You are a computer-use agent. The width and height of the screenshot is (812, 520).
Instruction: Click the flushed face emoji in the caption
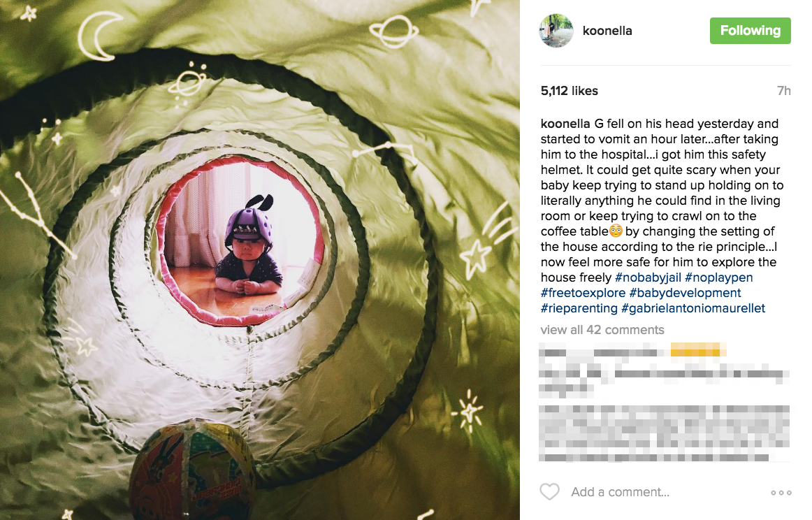click(x=616, y=231)
